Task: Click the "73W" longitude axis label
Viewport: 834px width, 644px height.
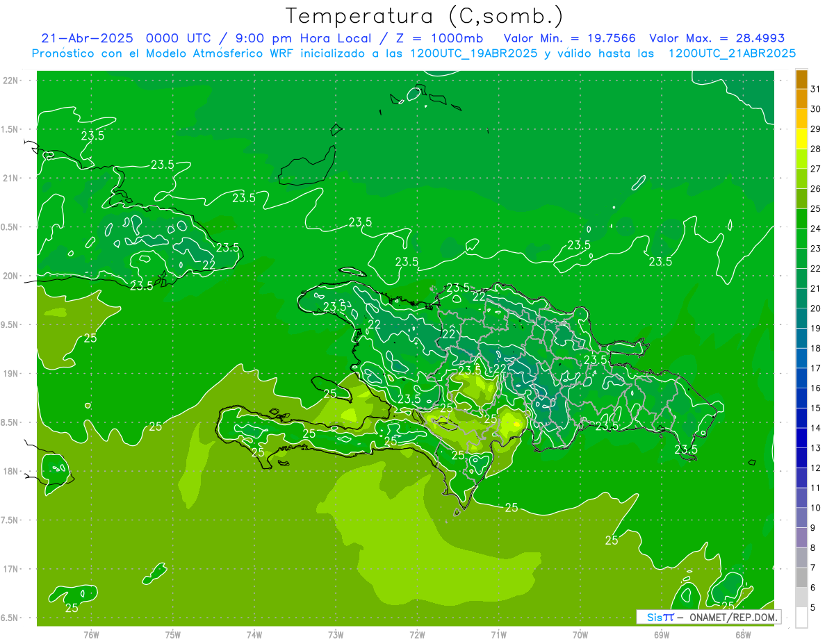Action: click(336, 634)
